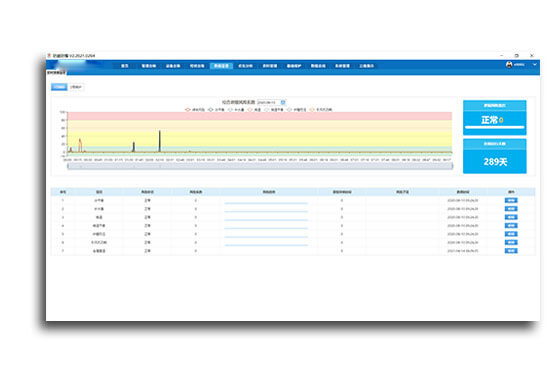
Task: Open the calendar icon beside the chart date
Action: (x=283, y=102)
